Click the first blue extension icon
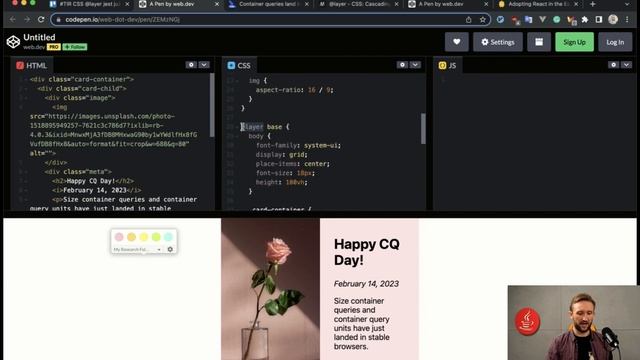 500,20
